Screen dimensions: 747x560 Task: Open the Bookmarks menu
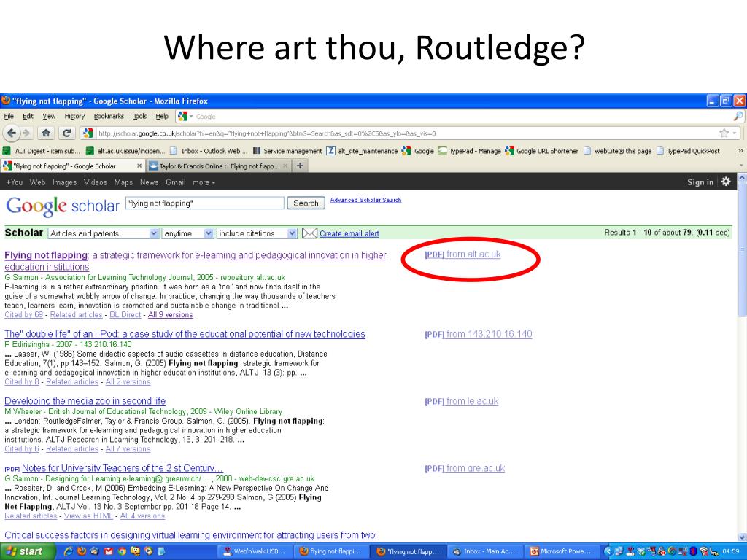pyautogui.click(x=109, y=116)
